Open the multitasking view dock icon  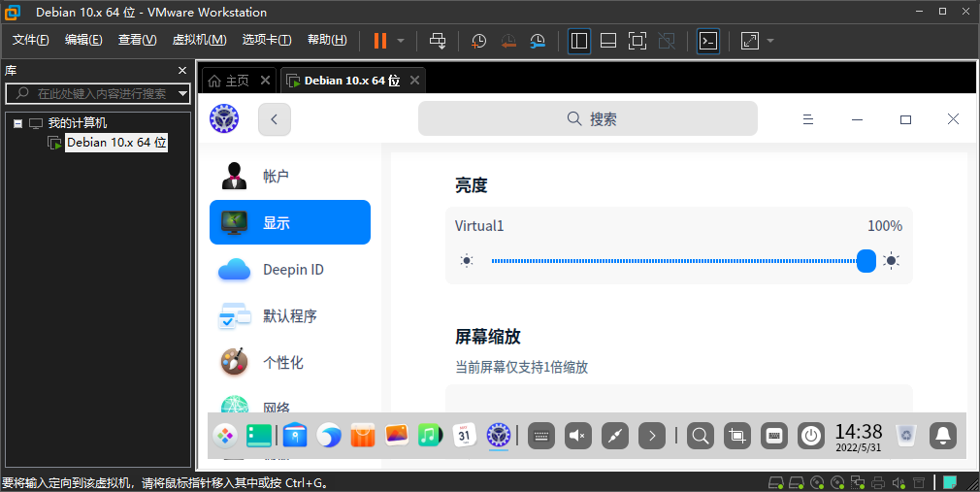pyautogui.click(x=259, y=435)
